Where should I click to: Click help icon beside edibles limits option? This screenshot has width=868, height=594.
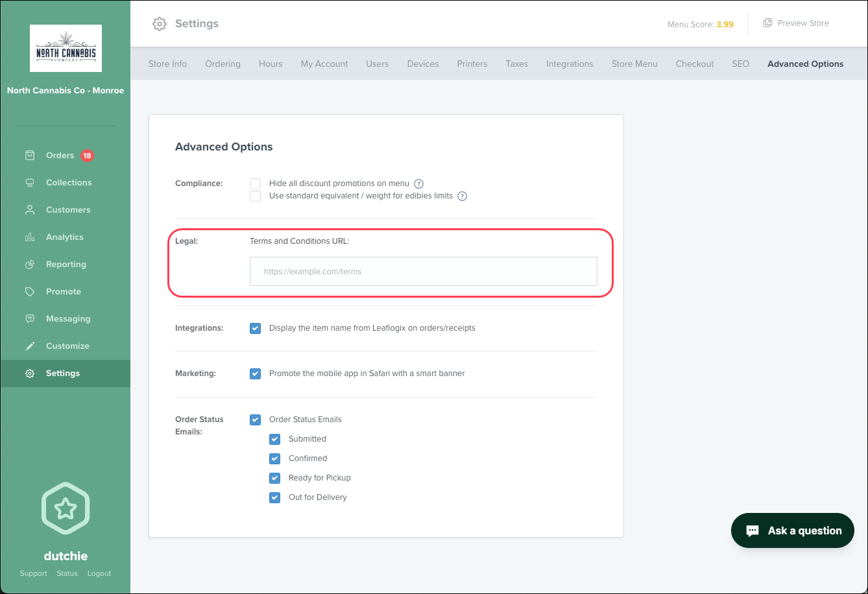463,196
